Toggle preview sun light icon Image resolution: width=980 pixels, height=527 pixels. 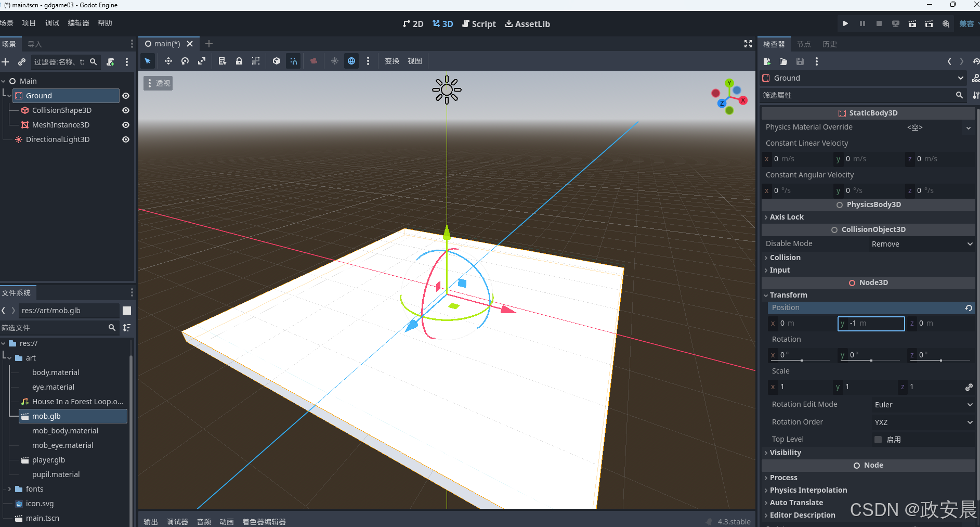[x=335, y=61]
